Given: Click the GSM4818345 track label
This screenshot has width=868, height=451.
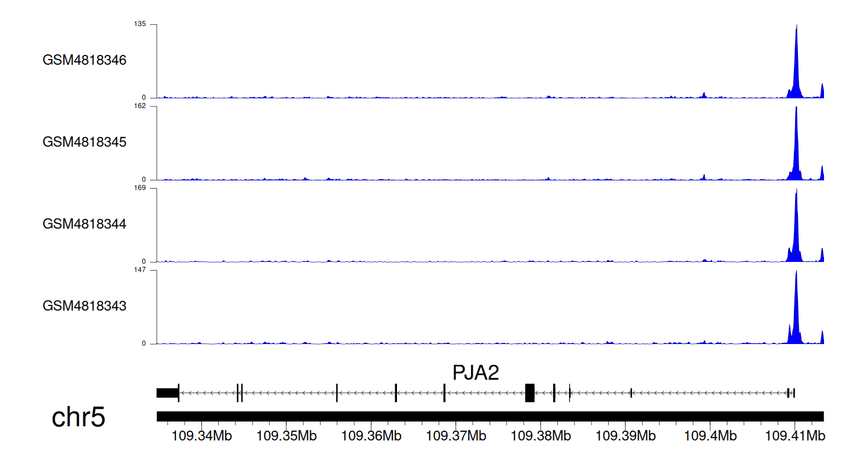Looking at the screenshot, I should point(84,142).
